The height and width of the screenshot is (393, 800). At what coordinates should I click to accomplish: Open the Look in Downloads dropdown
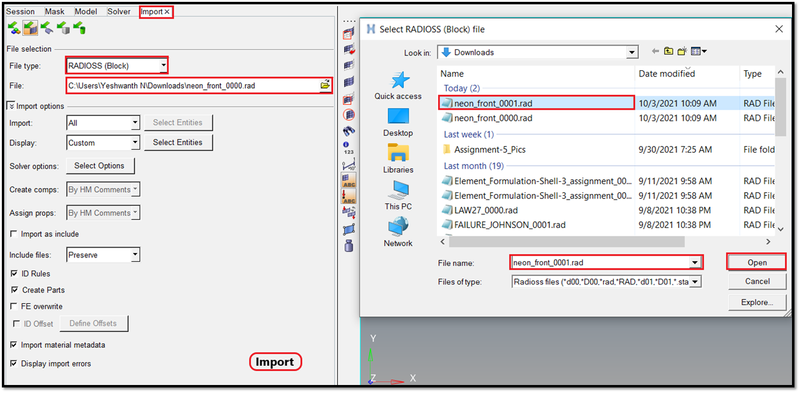(633, 52)
